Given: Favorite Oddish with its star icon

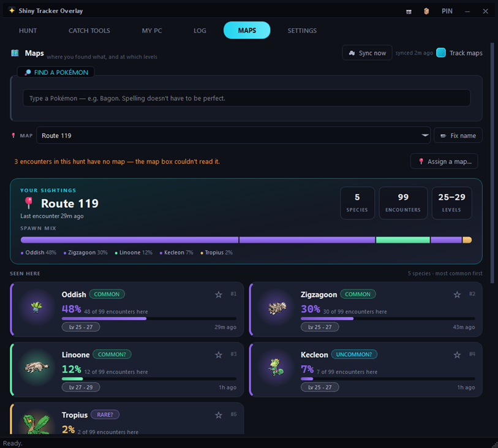Looking at the screenshot, I should [219, 295].
